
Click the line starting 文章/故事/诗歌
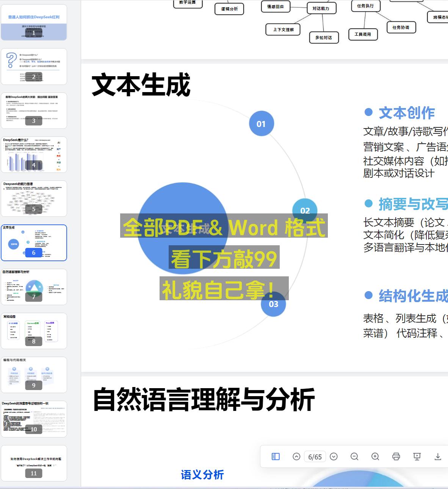tap(406, 132)
